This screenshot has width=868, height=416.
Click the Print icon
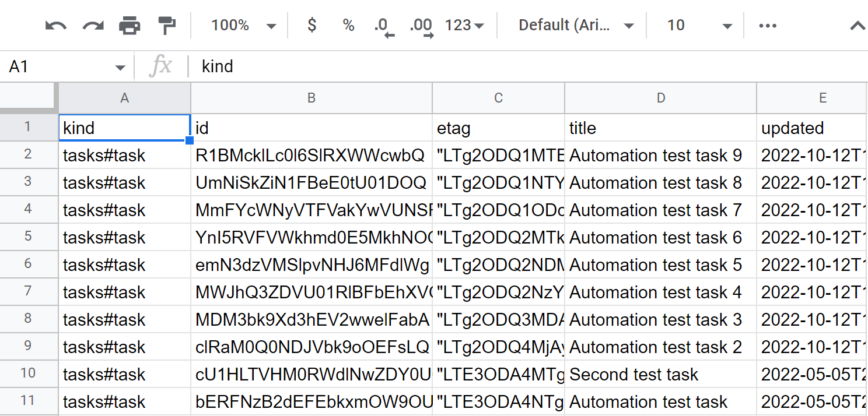(x=129, y=26)
